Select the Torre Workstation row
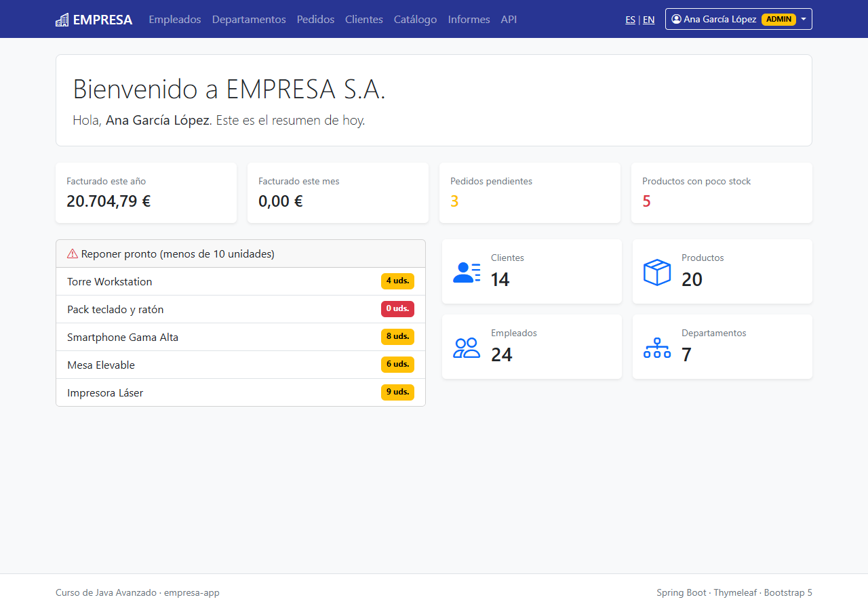The image size is (868, 610). click(241, 281)
